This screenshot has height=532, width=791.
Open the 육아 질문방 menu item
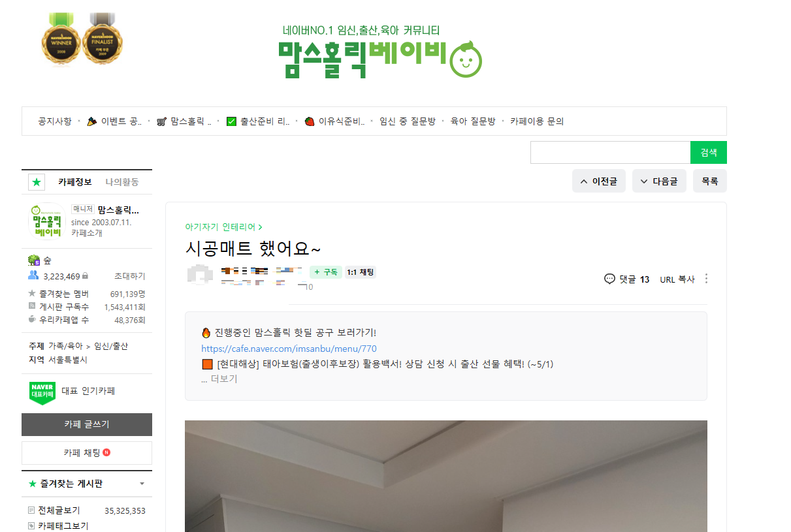click(x=473, y=121)
